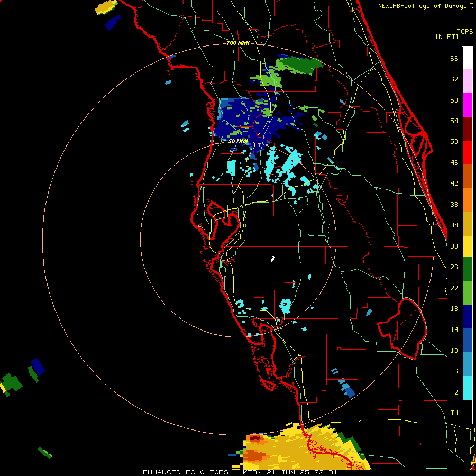Click the "14" scale label

click(x=454, y=329)
